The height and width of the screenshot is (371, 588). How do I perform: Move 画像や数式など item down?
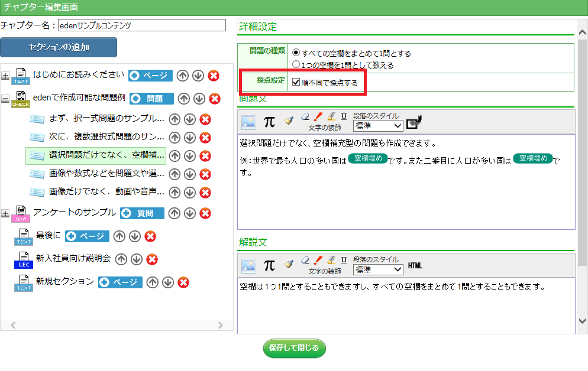click(x=190, y=174)
